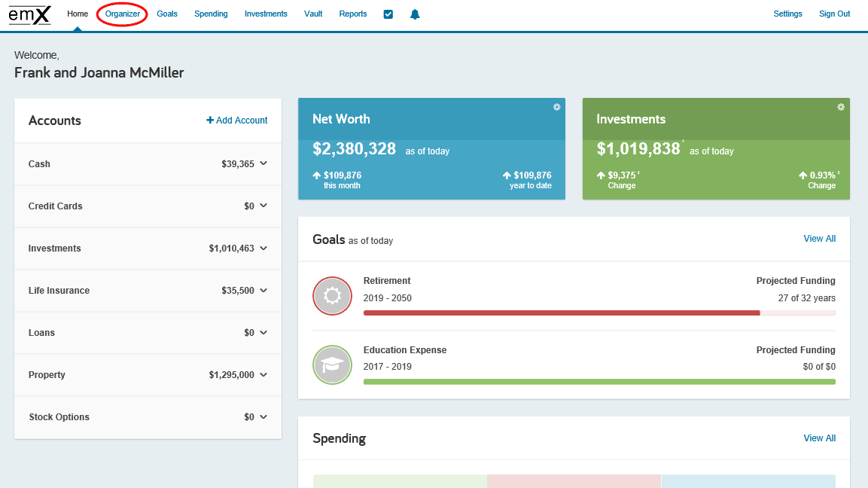The width and height of the screenshot is (868, 488).
Task: Open Settings from the top bar
Action: [x=787, y=14]
